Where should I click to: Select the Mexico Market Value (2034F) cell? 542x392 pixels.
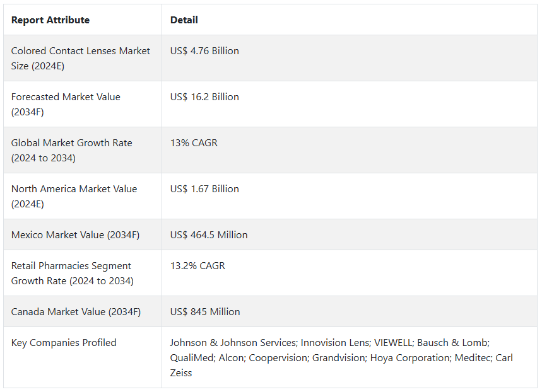[x=75, y=235]
